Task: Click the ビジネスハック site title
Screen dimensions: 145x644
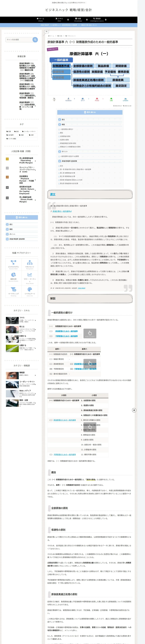Action: pos(68,10)
